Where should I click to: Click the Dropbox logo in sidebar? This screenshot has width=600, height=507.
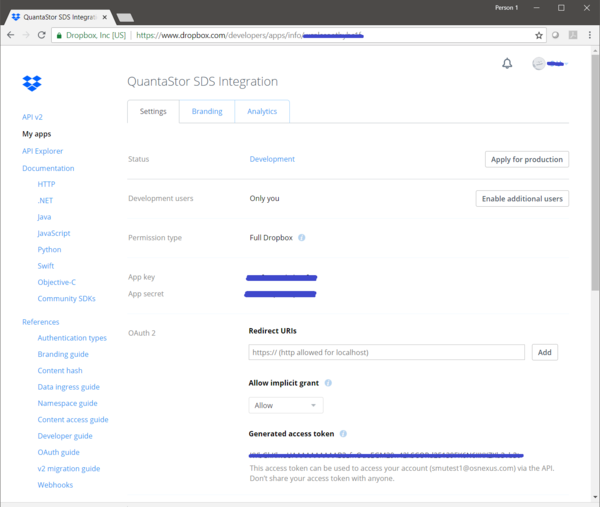32,83
